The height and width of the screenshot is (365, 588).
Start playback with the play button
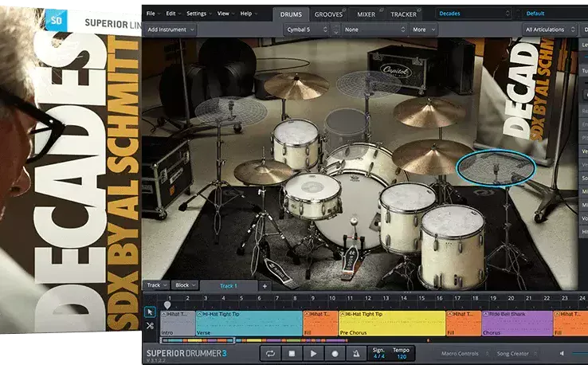tap(313, 353)
